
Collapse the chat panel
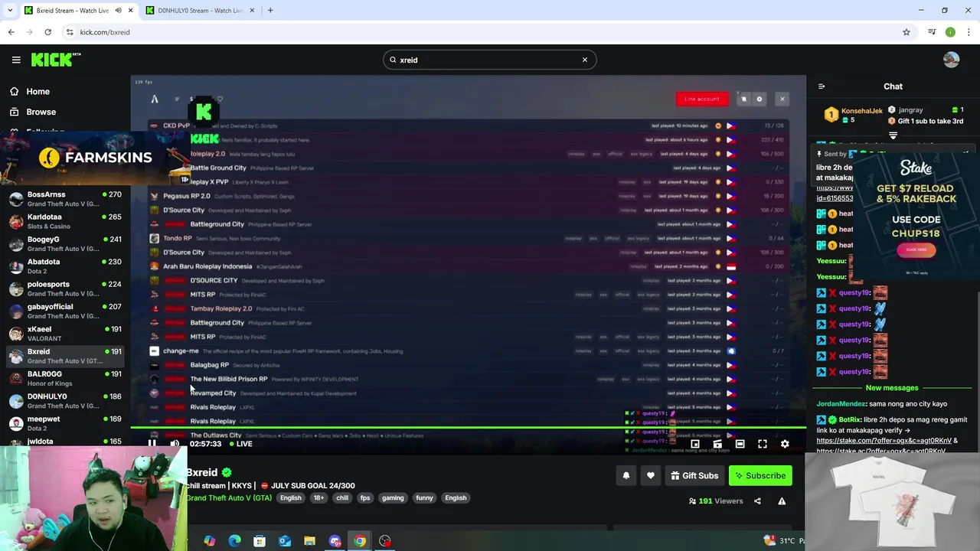click(x=821, y=86)
